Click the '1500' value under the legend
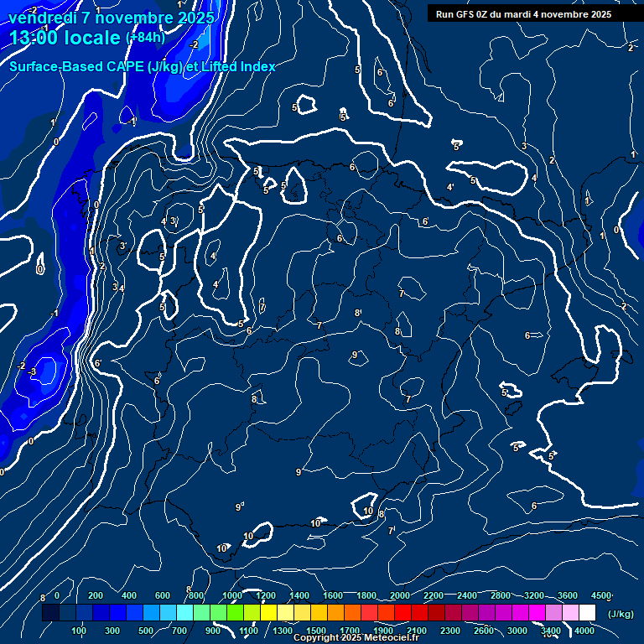Viewport: 644px width, 644px height. pos(316,631)
